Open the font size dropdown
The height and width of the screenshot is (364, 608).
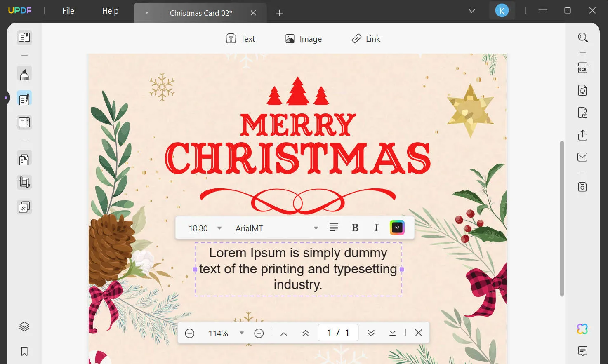[x=219, y=228]
